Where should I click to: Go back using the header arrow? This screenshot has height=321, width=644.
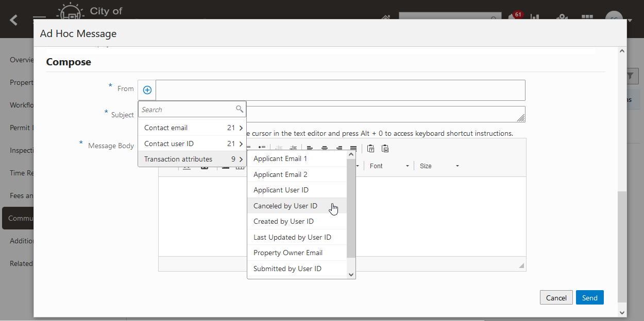(14, 20)
